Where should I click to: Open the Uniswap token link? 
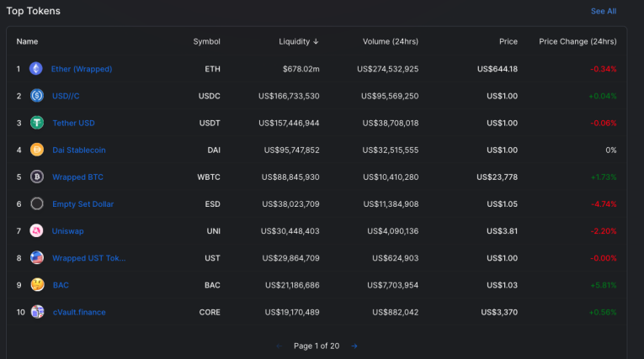click(x=68, y=231)
